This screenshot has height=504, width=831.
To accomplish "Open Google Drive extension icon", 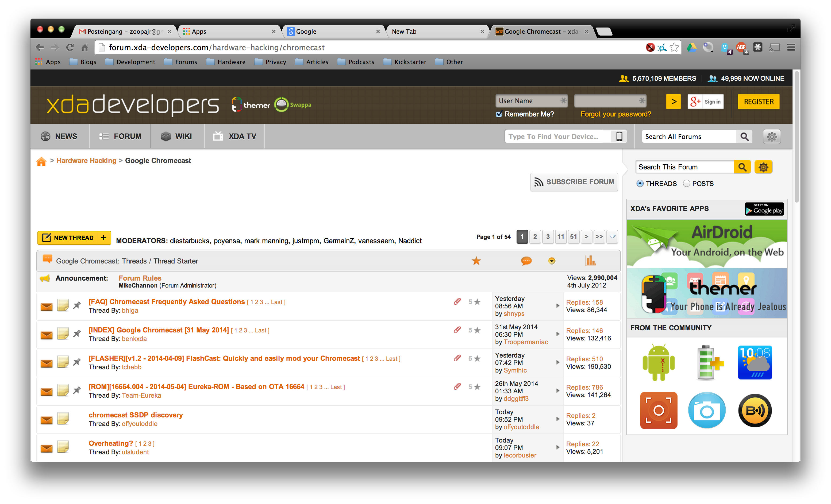I will (x=692, y=48).
